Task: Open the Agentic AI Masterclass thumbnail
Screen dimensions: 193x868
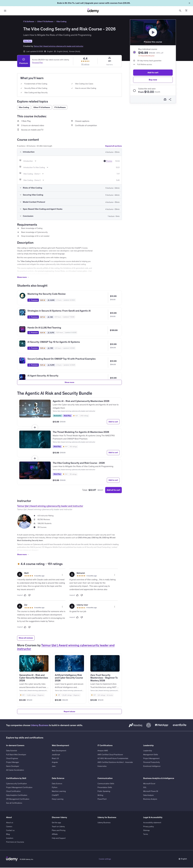Action: point(35,408)
